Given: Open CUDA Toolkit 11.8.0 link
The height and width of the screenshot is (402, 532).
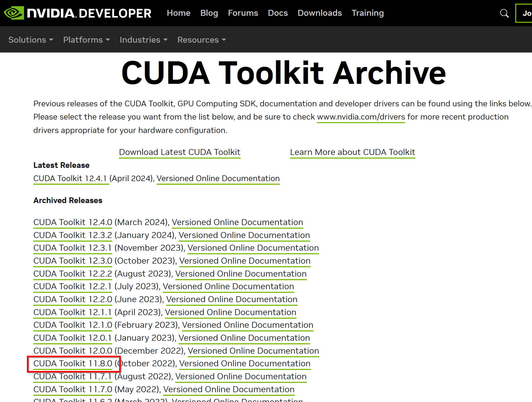Looking at the screenshot, I should 73,363.
